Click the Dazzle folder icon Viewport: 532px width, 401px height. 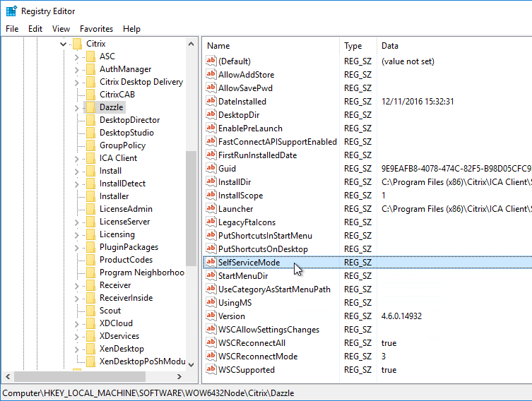90,107
